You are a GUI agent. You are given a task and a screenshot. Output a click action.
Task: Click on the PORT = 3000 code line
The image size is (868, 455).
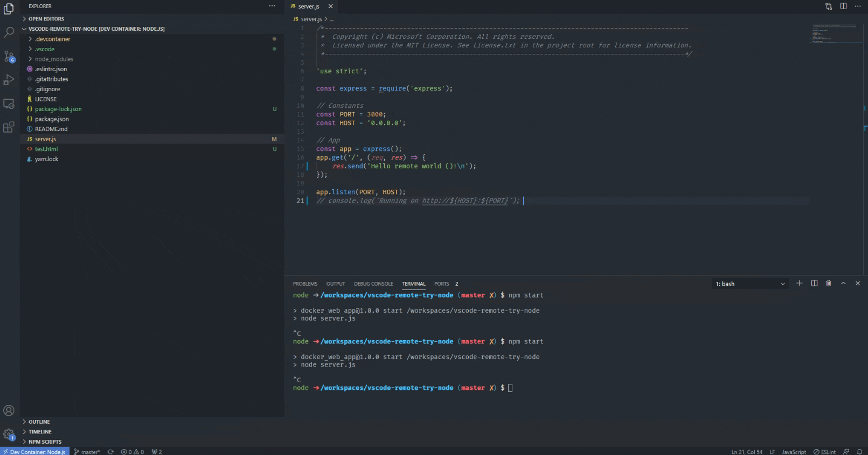pos(351,114)
